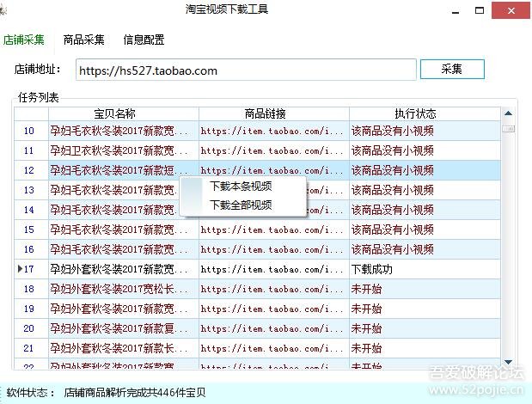The height and width of the screenshot is (404, 532).
Task: Open the 信息配置 tab
Action: [144, 40]
